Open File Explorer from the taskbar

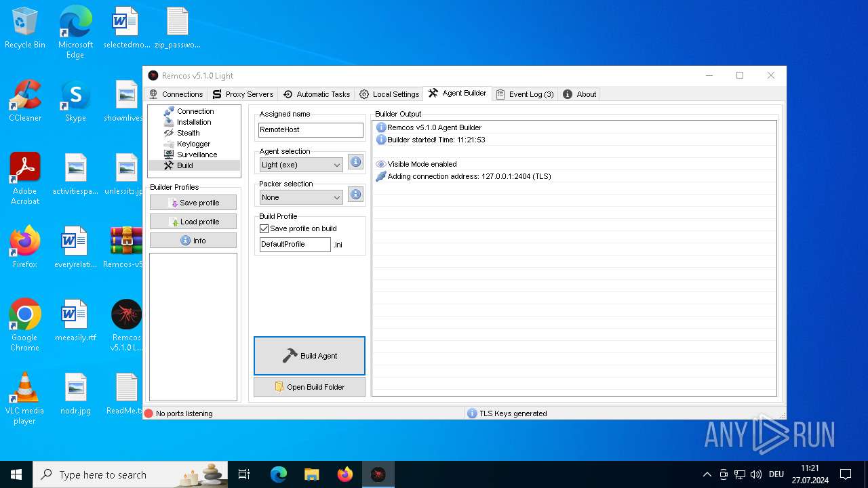[312, 474]
